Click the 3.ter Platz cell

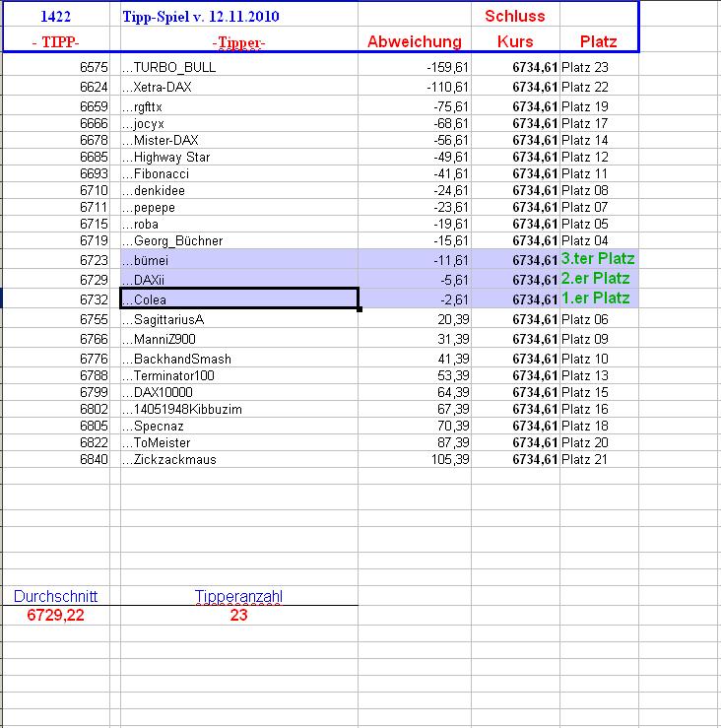coord(600,259)
